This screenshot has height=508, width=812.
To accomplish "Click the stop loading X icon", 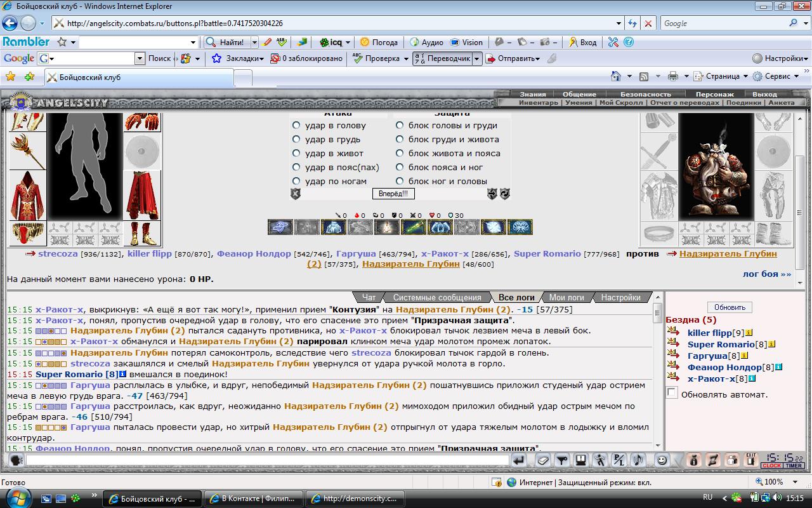I will coord(648,23).
